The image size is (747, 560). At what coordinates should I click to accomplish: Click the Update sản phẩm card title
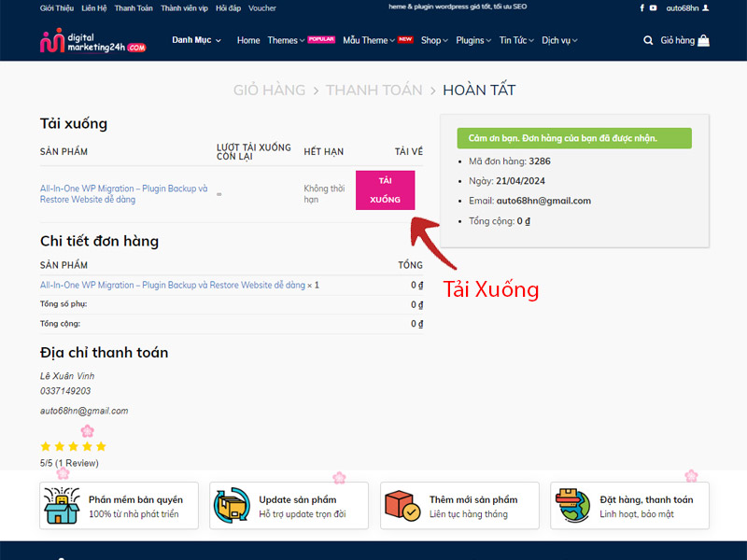click(x=298, y=499)
